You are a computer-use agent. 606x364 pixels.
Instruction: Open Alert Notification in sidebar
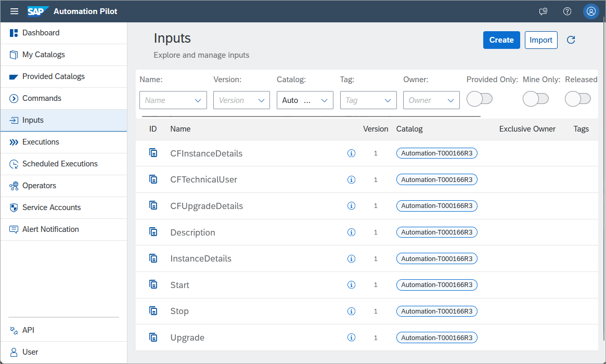point(64,229)
